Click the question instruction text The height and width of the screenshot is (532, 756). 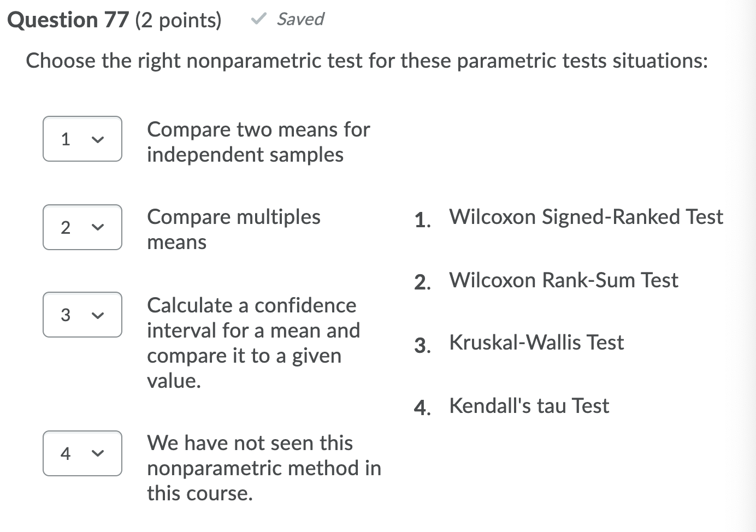coord(367,61)
